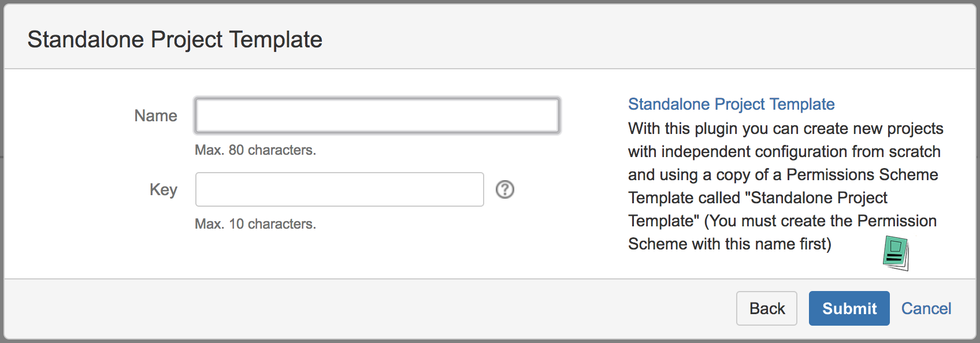Open the blue Standalone Project Template link
980x343 pixels.
tap(731, 104)
